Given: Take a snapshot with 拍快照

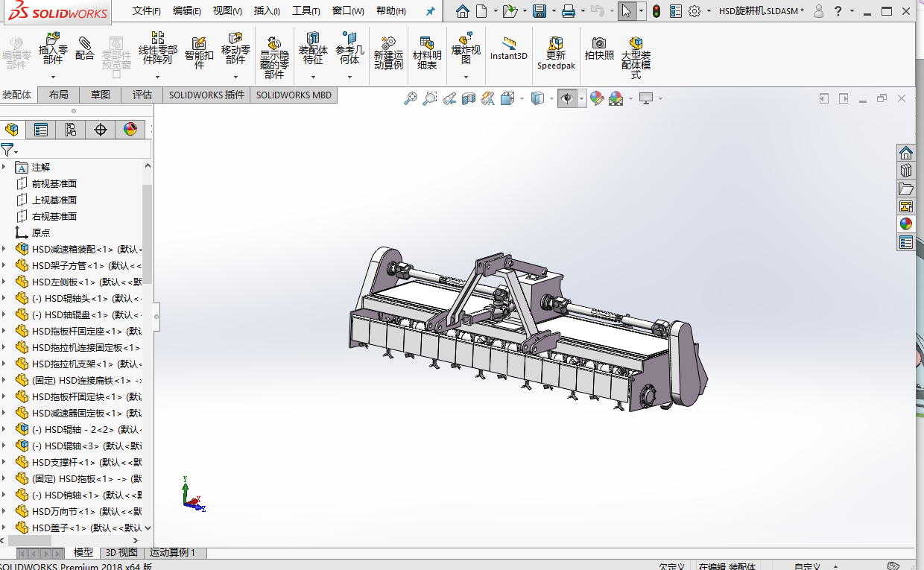Looking at the screenshot, I should point(599,48).
